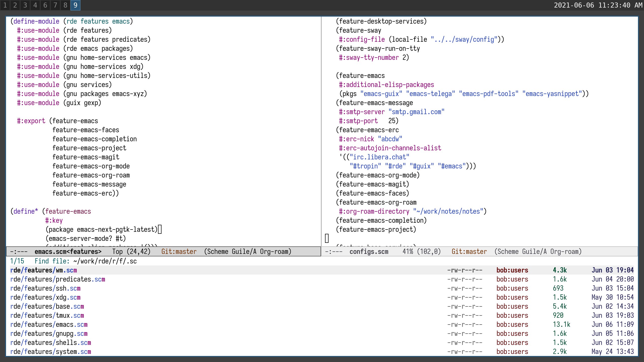This screenshot has width=644, height=362.
Task: Click Git:master in configs.scm mode line
Action: tap(469, 252)
